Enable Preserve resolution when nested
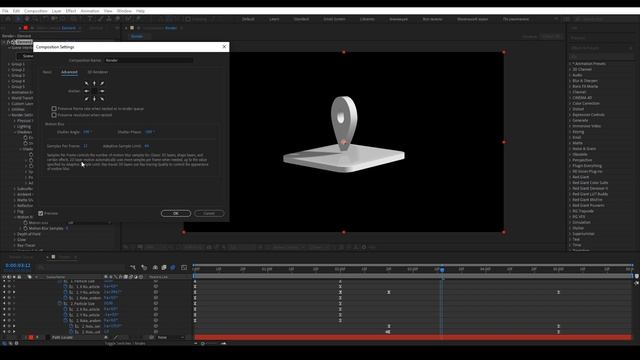 (x=54, y=115)
